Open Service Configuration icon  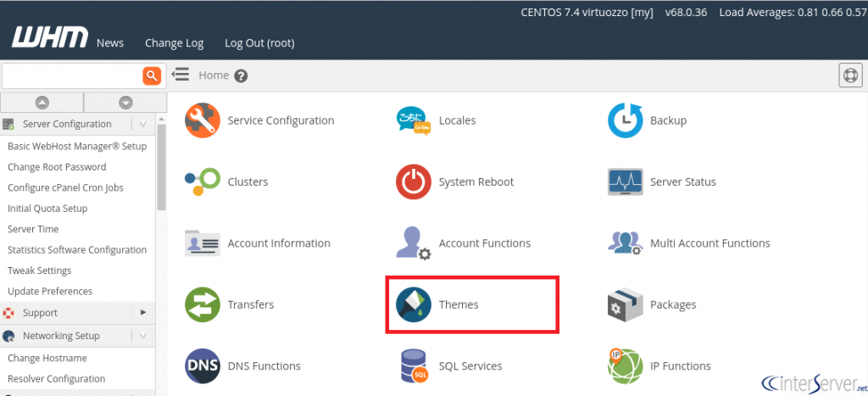[x=203, y=120]
